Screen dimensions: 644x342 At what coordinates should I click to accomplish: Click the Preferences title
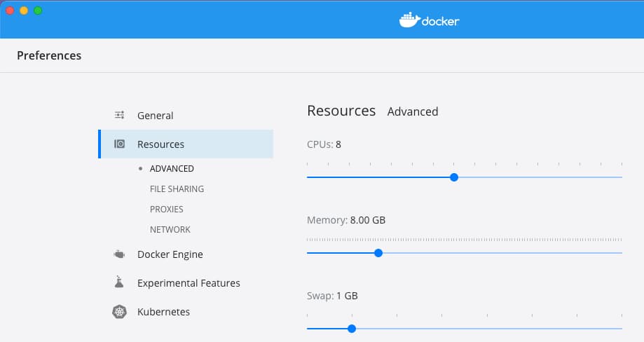click(x=49, y=55)
